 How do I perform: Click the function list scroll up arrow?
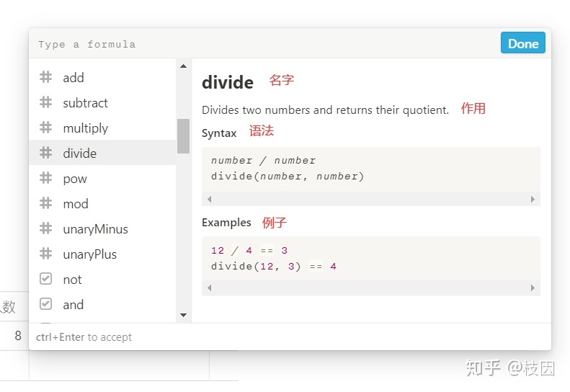pos(184,66)
